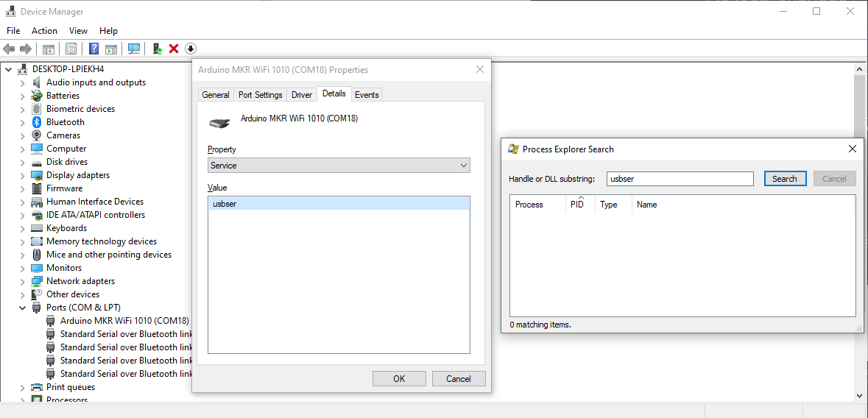Select the Processors tree item
Viewport: 868px width, 418px height.
pyautogui.click(x=67, y=400)
